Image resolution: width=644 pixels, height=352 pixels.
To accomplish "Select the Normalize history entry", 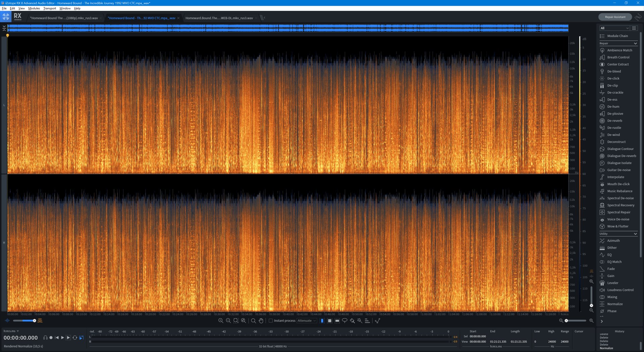I will pyautogui.click(x=606, y=348).
